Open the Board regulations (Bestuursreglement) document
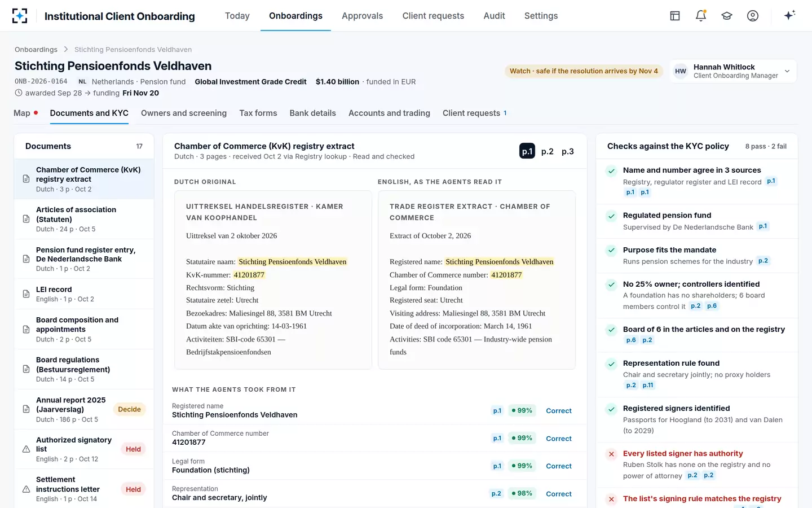Screen dimensions: 812x508 tap(84, 369)
